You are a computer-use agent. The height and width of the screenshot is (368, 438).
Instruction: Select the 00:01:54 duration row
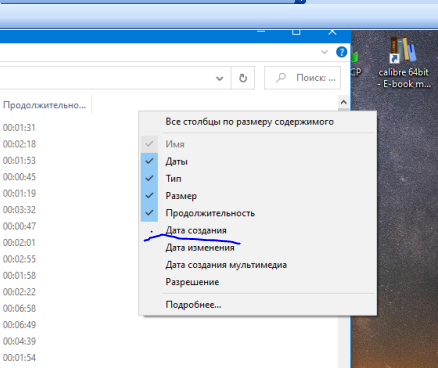tap(19, 358)
